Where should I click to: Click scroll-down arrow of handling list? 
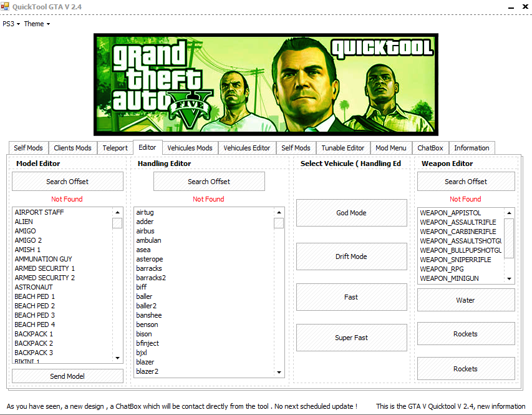click(x=279, y=372)
